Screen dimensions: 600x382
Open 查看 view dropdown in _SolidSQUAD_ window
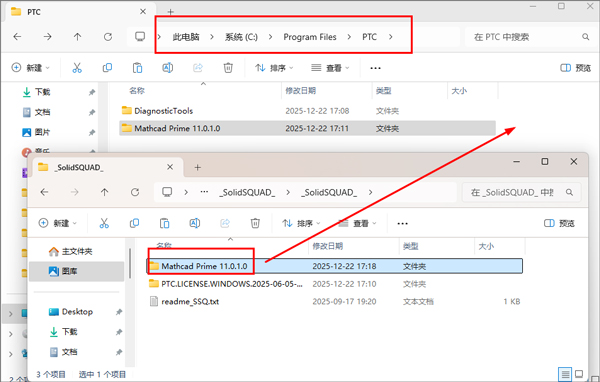(357, 223)
